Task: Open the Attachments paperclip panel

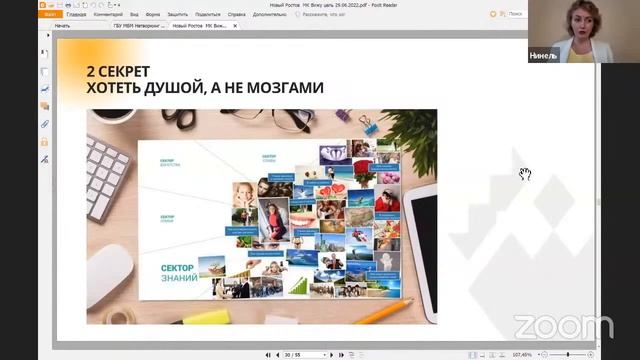Action: coord(44,124)
